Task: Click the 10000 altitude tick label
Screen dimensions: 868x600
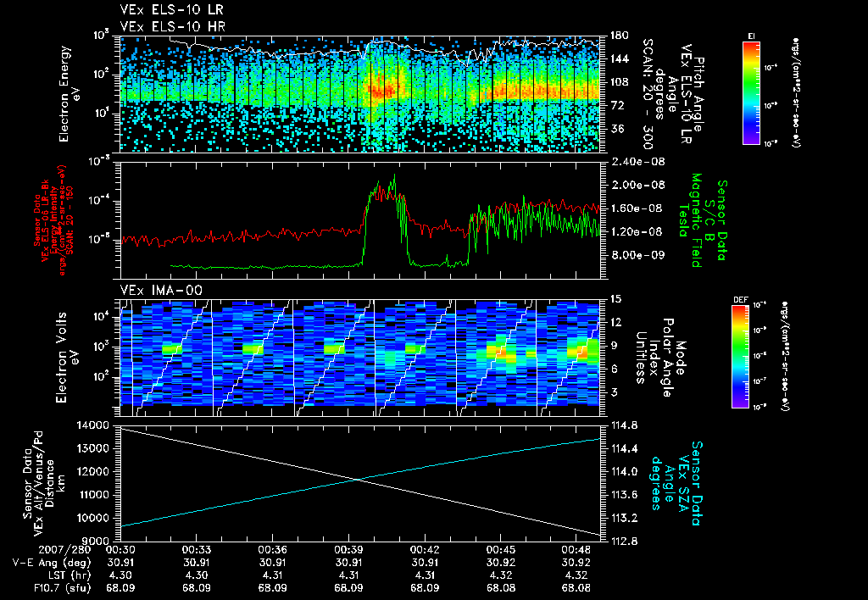Action: 92,518
